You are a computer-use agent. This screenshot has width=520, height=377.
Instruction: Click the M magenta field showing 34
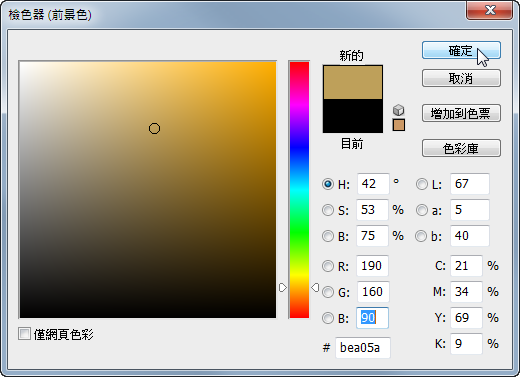click(x=466, y=292)
